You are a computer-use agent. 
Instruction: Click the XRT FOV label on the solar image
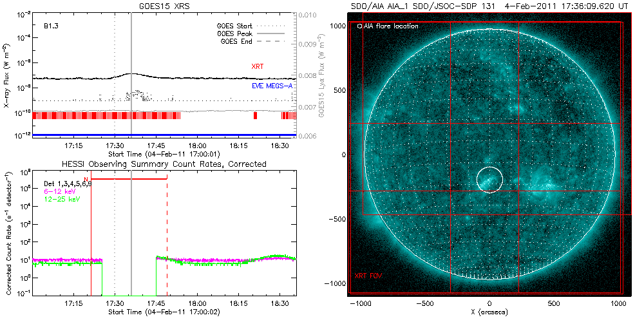(x=370, y=276)
